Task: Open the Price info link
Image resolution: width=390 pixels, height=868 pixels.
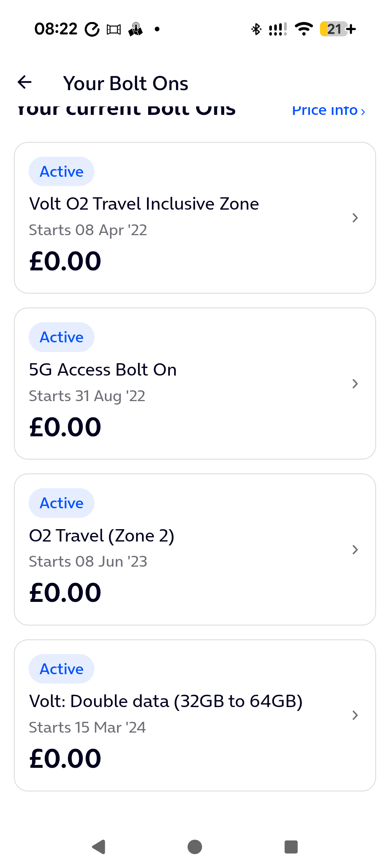Action: (x=328, y=111)
